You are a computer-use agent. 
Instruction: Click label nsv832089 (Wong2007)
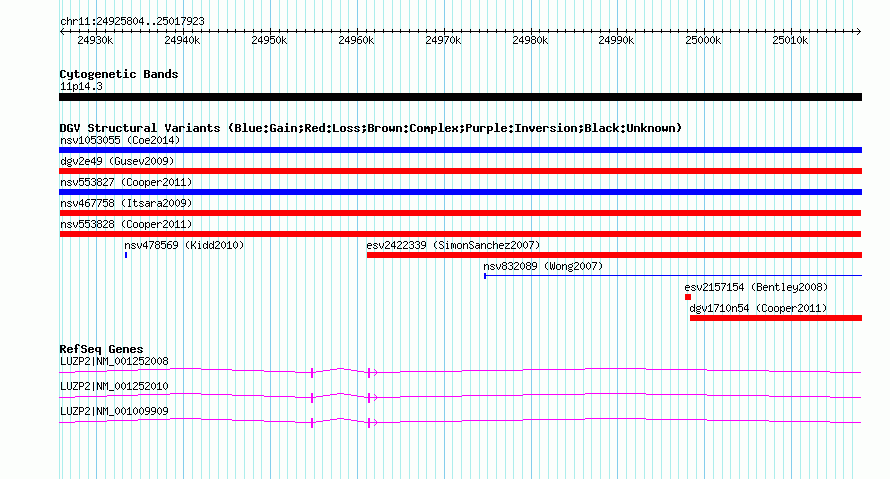[x=543, y=266]
